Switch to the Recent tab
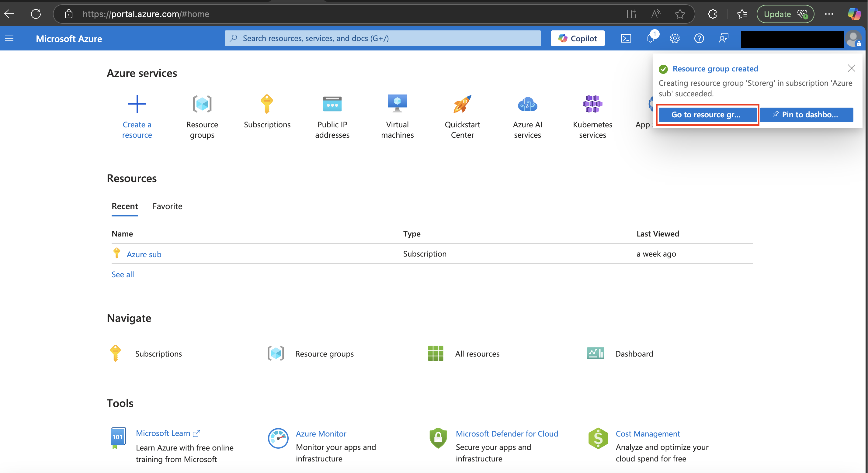 [x=125, y=206]
